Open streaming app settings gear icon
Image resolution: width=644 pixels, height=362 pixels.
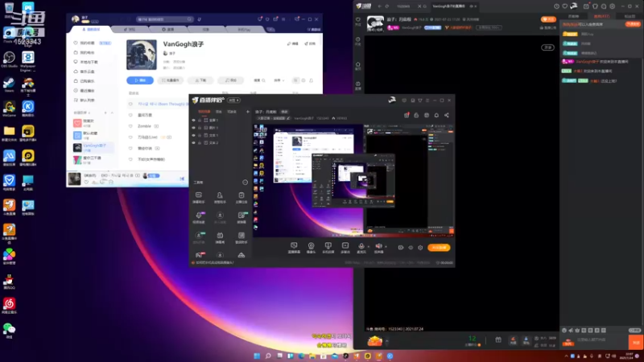pyautogui.click(x=420, y=248)
